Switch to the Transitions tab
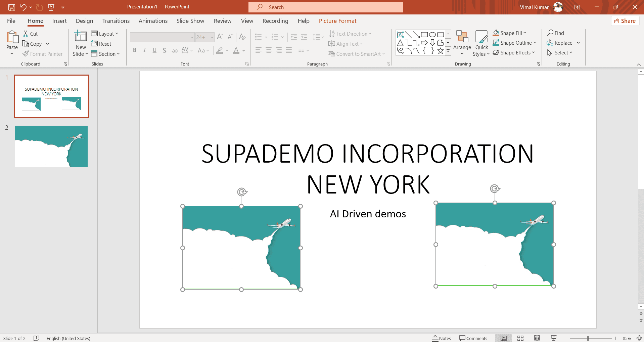 pyautogui.click(x=116, y=21)
